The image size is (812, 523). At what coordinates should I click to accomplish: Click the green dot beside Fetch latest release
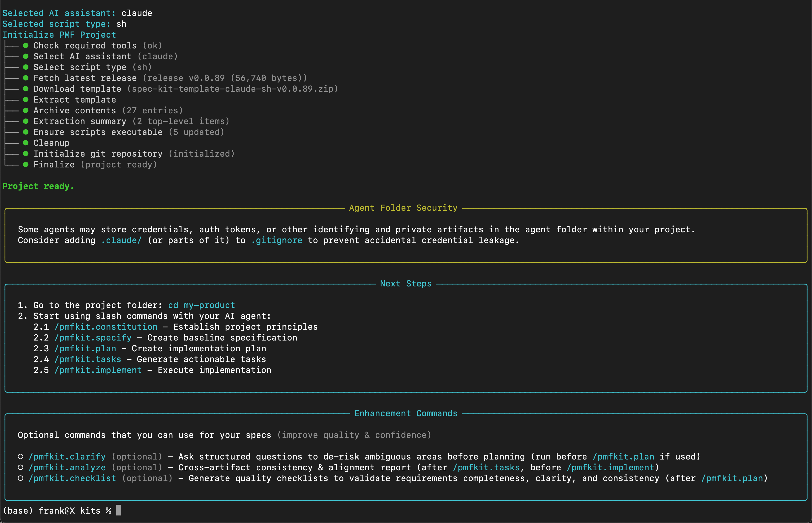pos(26,78)
